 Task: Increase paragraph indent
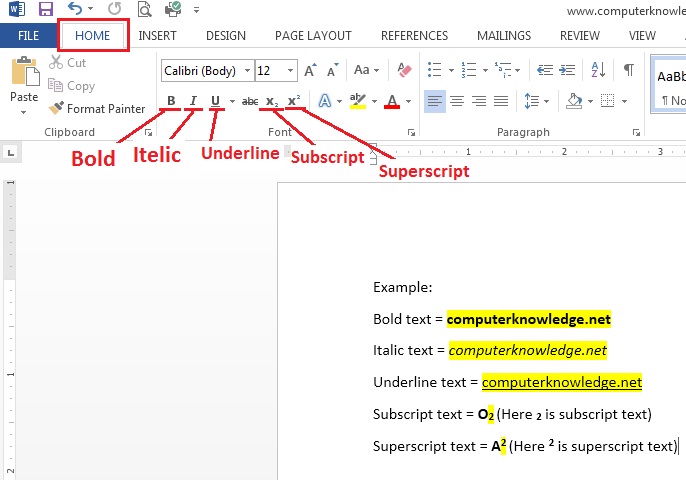point(567,70)
